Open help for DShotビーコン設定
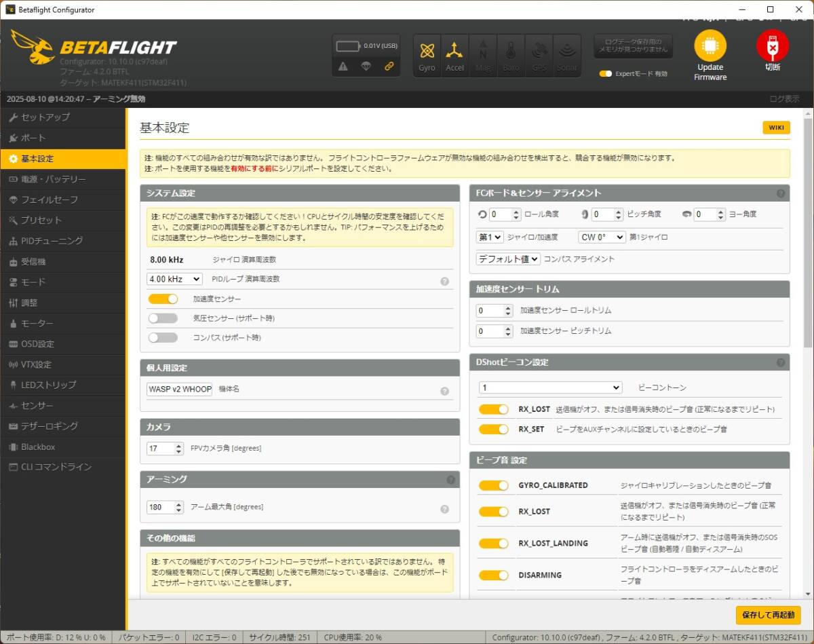814x644 pixels. 781,362
